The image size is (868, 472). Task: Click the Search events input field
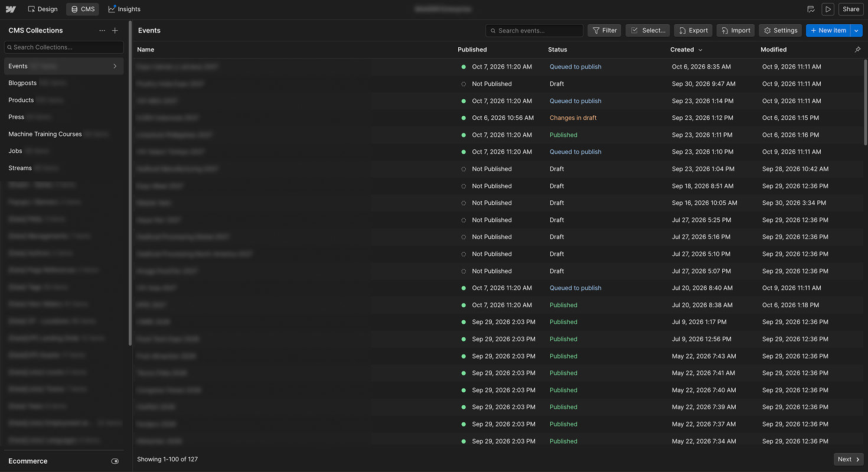click(534, 31)
